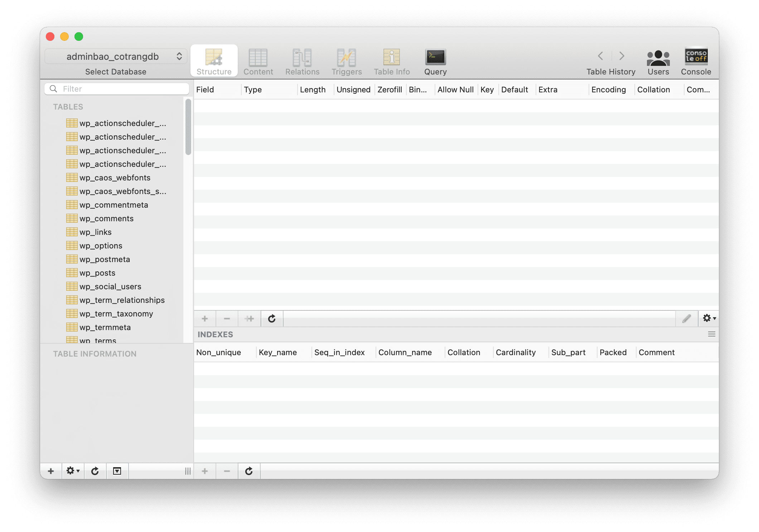Select the wp_links table
Screen dimensions: 759x532
96,232
